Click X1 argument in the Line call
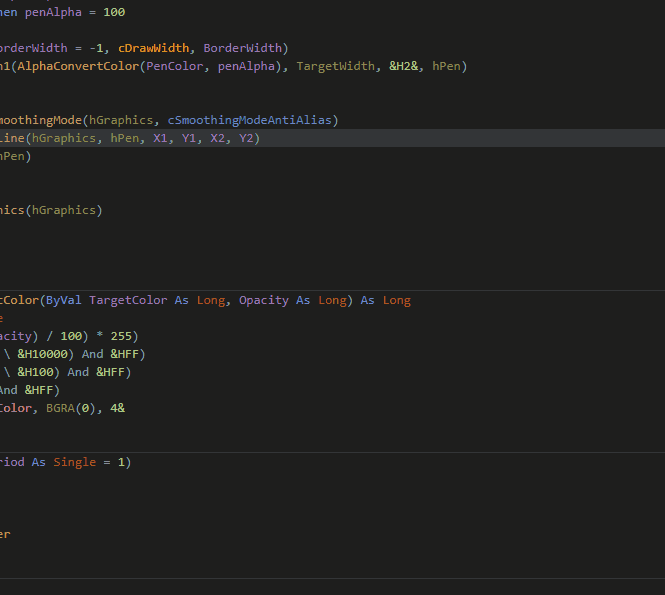 click(x=160, y=138)
